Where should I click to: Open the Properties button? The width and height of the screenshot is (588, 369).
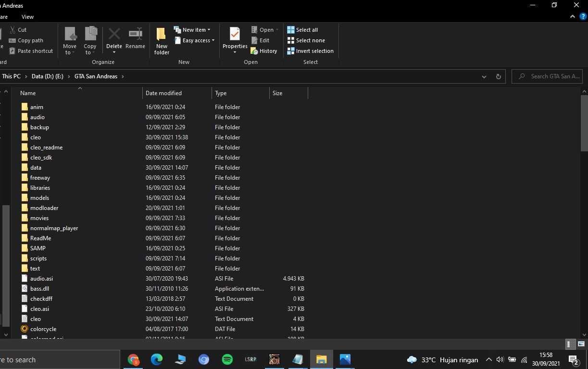(235, 38)
